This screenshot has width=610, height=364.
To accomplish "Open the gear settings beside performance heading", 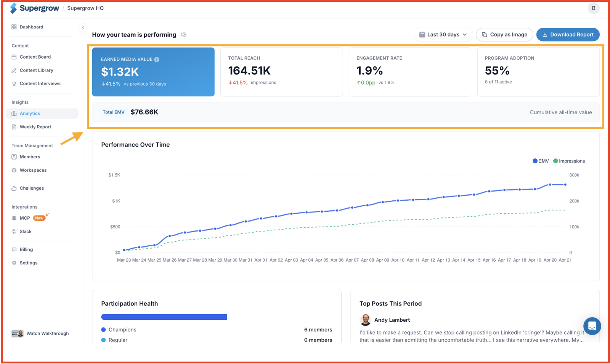I will point(184,35).
